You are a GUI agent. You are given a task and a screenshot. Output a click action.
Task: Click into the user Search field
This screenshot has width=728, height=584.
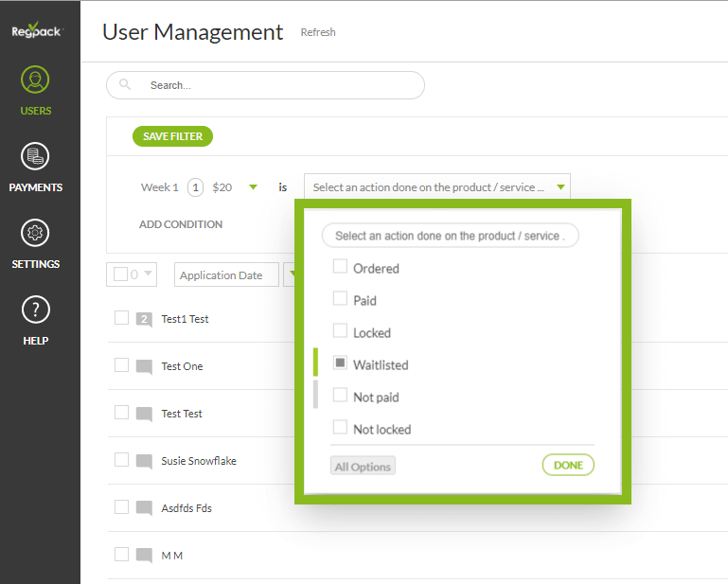click(275, 85)
